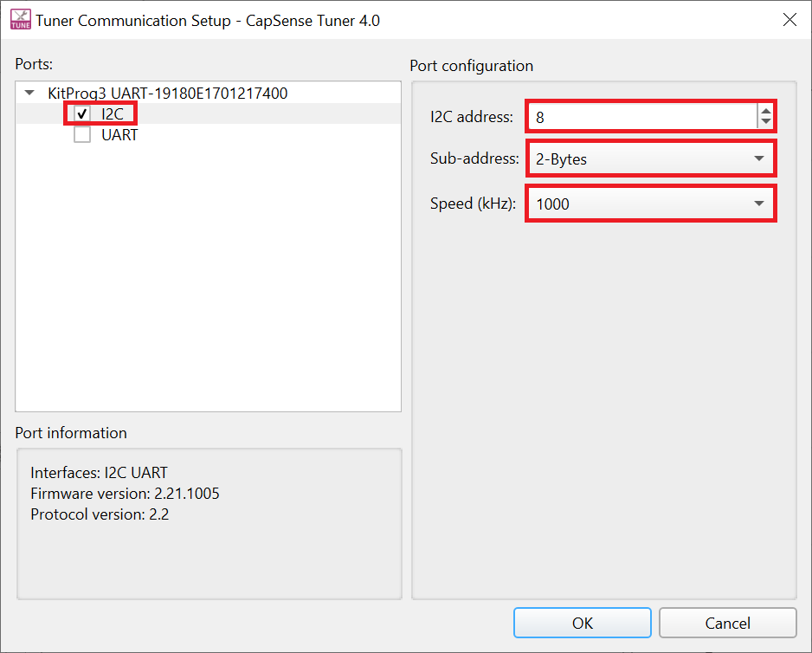Confirm settings with the OK button

point(582,623)
